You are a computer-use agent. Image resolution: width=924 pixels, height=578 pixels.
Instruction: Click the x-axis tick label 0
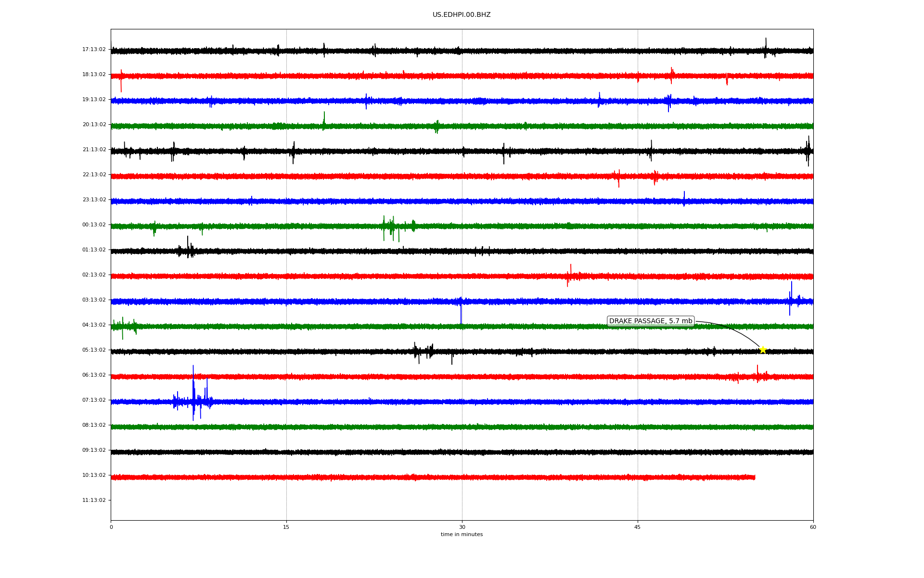111,527
